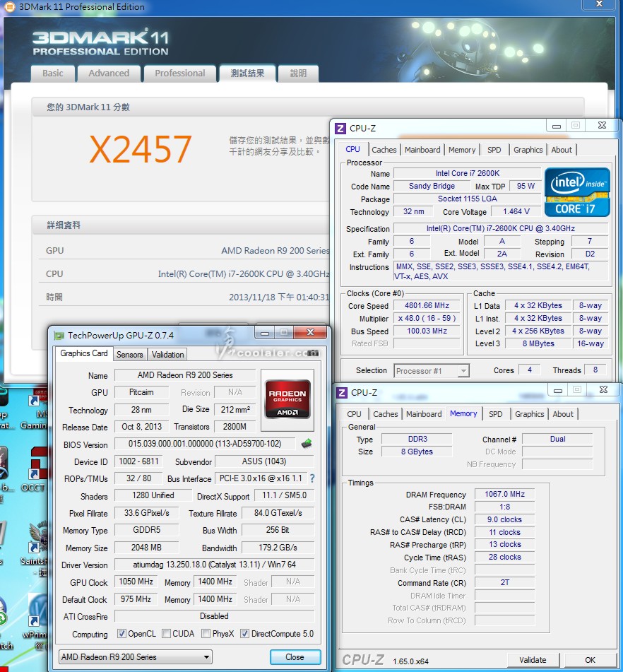Screen dimensions: 623x672
Task: Click the Z icon of the upper CPU-Z window
Action: coord(340,128)
